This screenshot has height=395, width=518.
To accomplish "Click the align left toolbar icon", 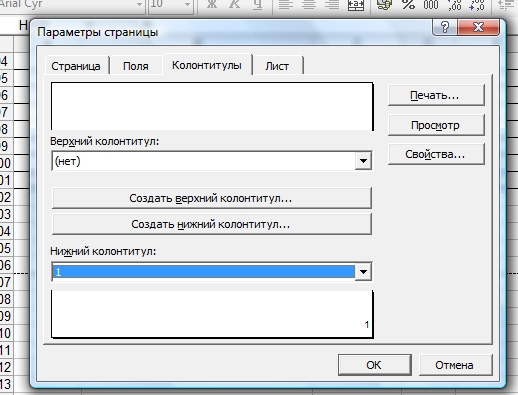I will 286,5.
